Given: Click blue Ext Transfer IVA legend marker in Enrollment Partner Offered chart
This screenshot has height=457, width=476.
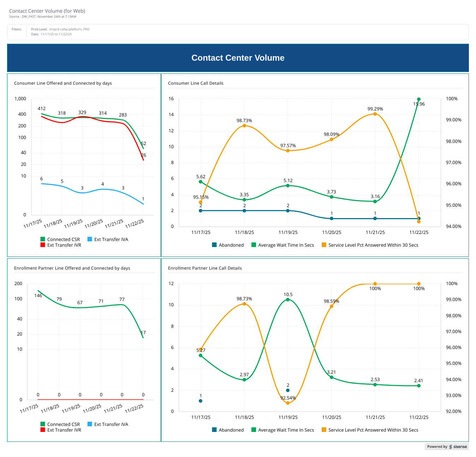Looking at the screenshot, I should 90,424.
